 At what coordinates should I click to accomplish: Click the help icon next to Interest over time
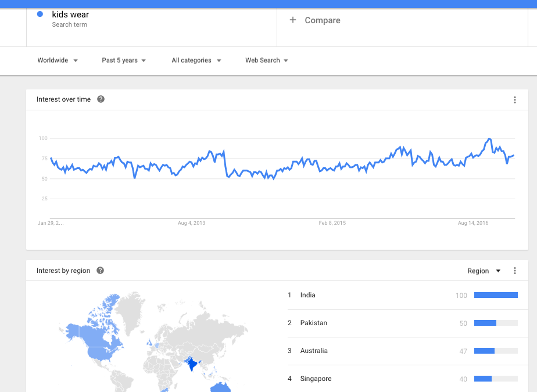pos(101,99)
